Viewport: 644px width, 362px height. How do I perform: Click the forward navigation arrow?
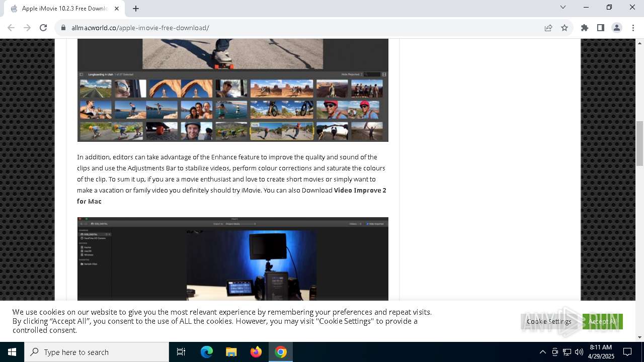(x=27, y=28)
